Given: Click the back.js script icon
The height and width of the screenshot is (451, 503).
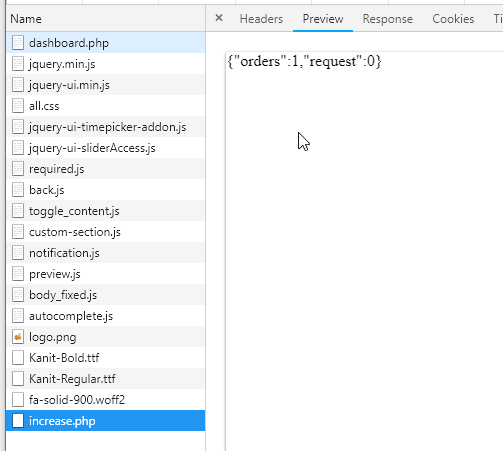Looking at the screenshot, I should tap(18, 190).
